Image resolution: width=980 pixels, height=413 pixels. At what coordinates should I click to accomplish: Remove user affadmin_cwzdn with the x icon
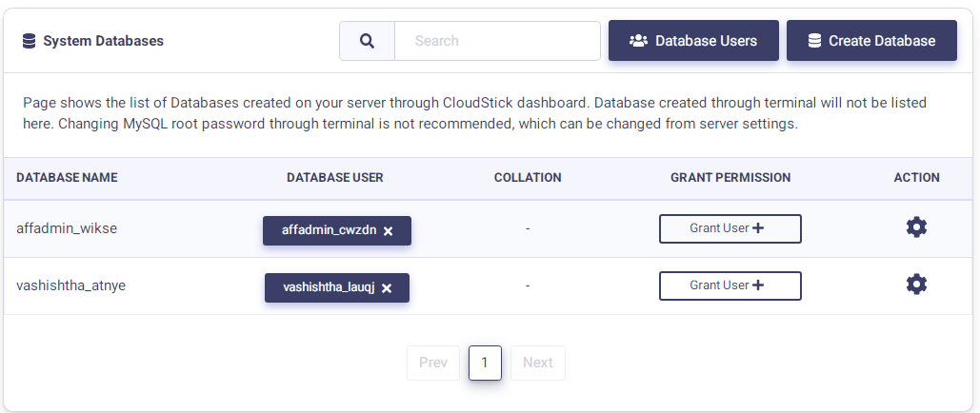point(389,231)
